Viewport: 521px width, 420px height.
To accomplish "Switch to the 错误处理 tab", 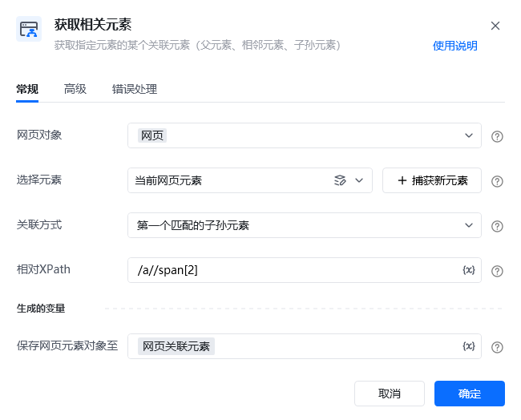I will click(135, 89).
